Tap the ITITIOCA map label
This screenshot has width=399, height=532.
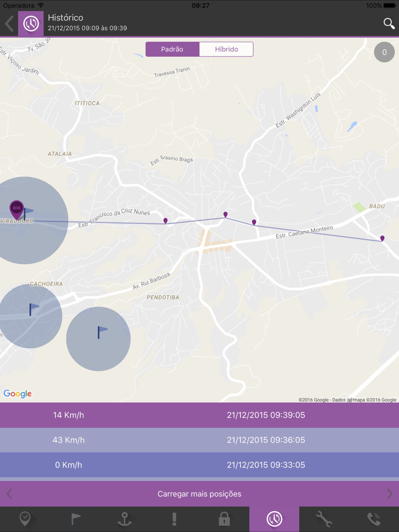point(87,103)
